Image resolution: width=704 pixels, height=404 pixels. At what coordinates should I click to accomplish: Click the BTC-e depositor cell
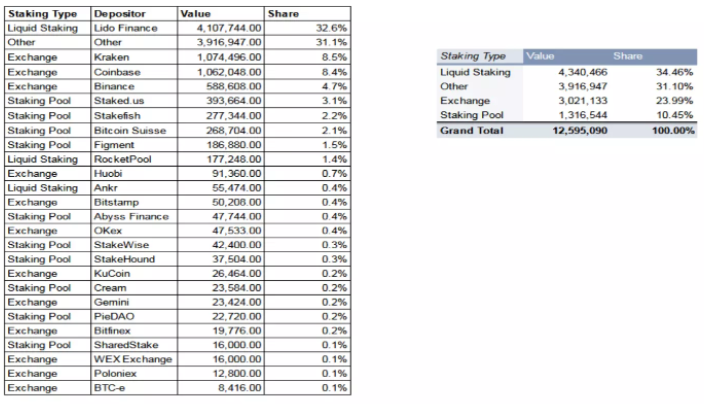[x=110, y=387]
